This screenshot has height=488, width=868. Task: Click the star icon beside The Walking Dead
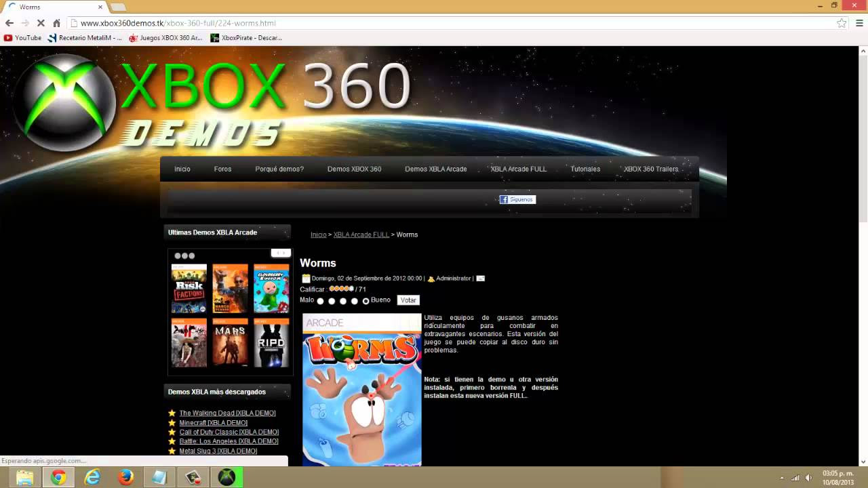pos(172,413)
